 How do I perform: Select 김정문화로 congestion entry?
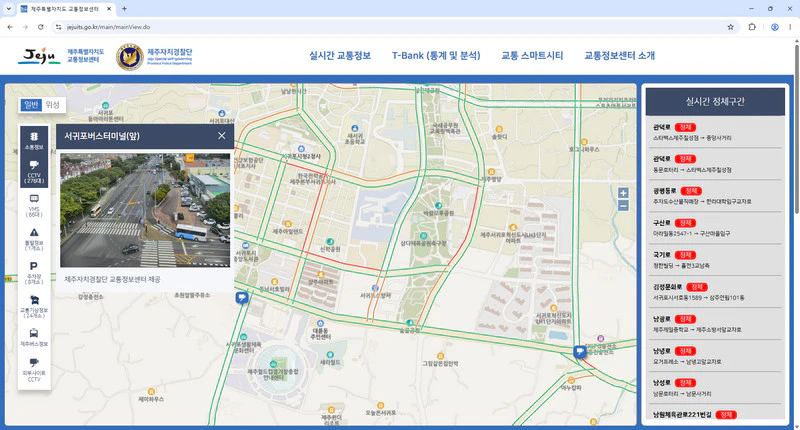[715, 292]
